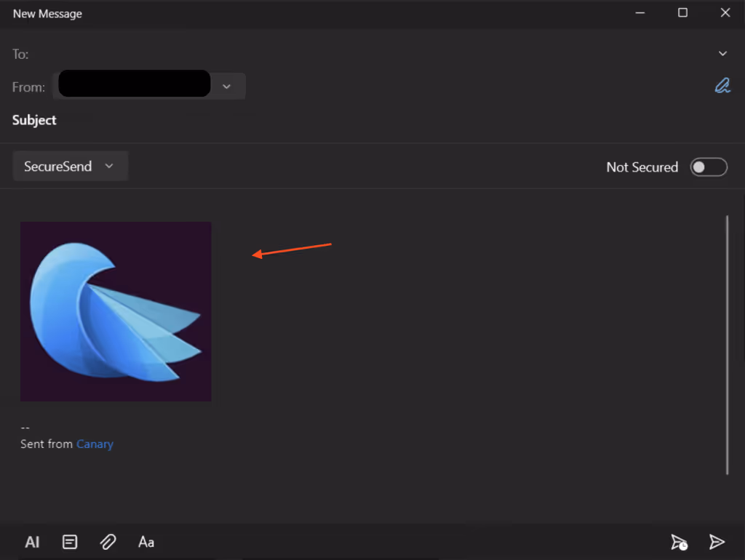The height and width of the screenshot is (560, 745).
Task: Open the Canary link in signature
Action: [x=95, y=444]
